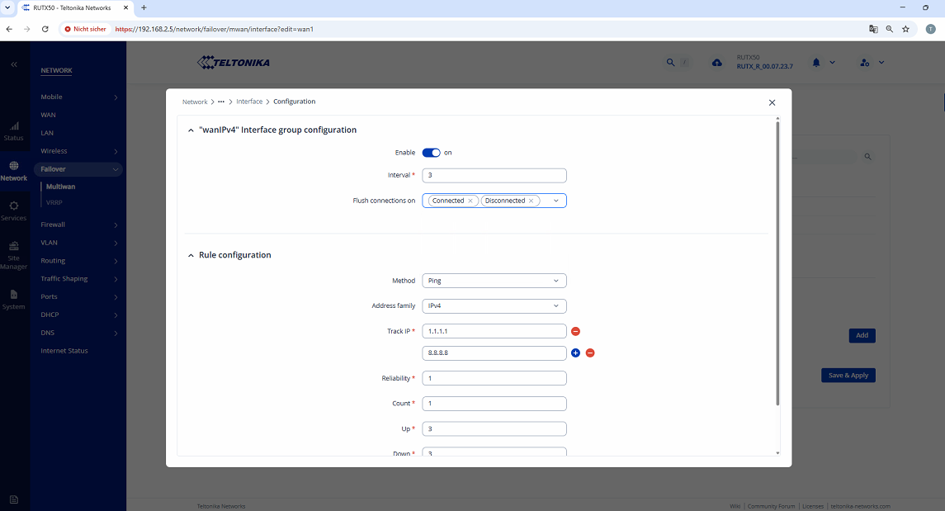This screenshot has height=511, width=945.
Task: Add another Track IP with plus icon
Action: 576,353
